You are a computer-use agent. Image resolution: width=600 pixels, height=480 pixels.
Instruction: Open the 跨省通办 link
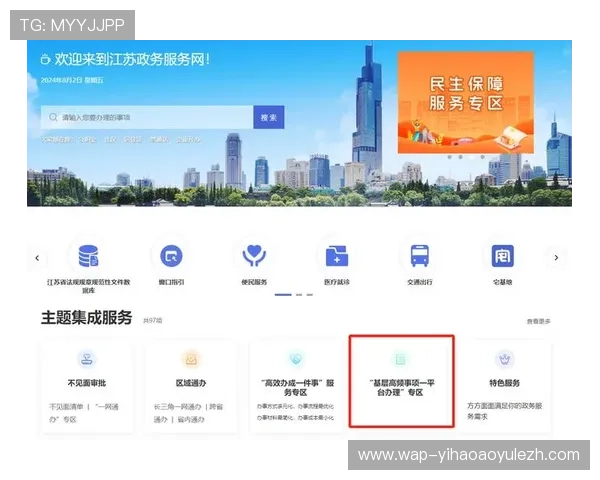click(x=188, y=413)
